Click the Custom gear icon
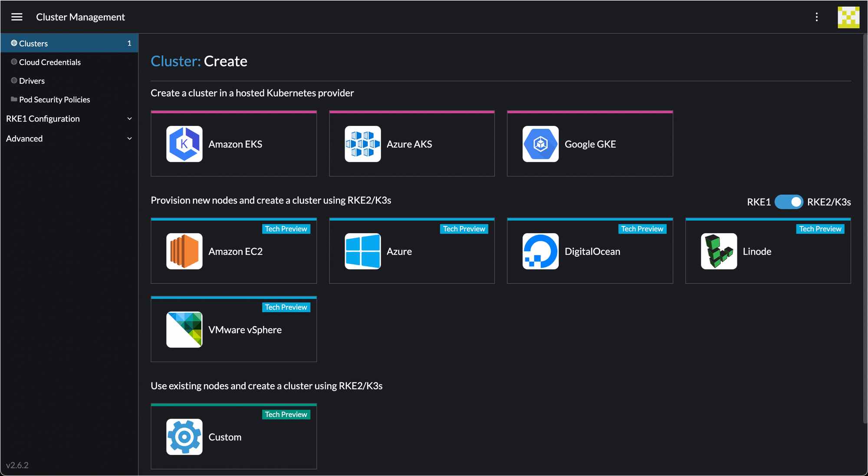This screenshot has width=868, height=476. 184,437
